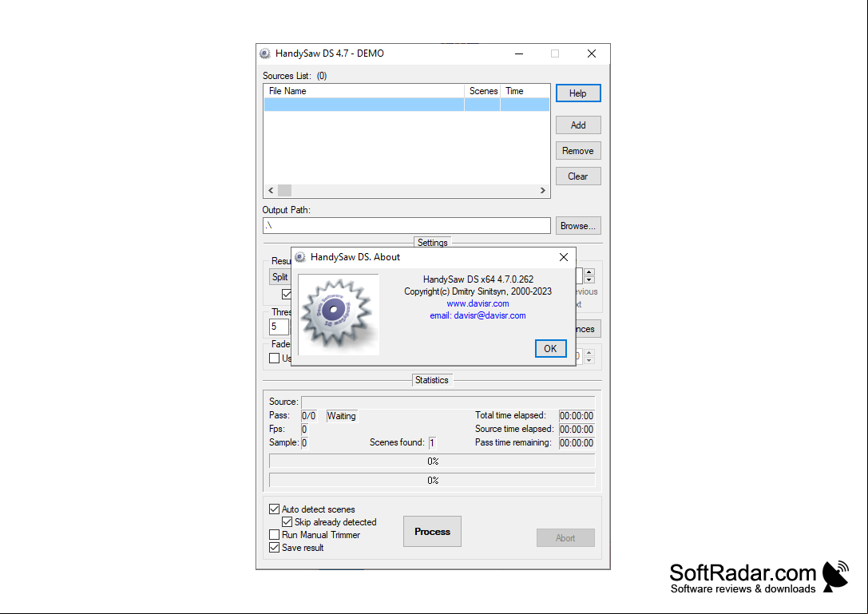Click the Threshold value field showing 5
Viewport: 868px width, 614px height.
click(x=279, y=327)
